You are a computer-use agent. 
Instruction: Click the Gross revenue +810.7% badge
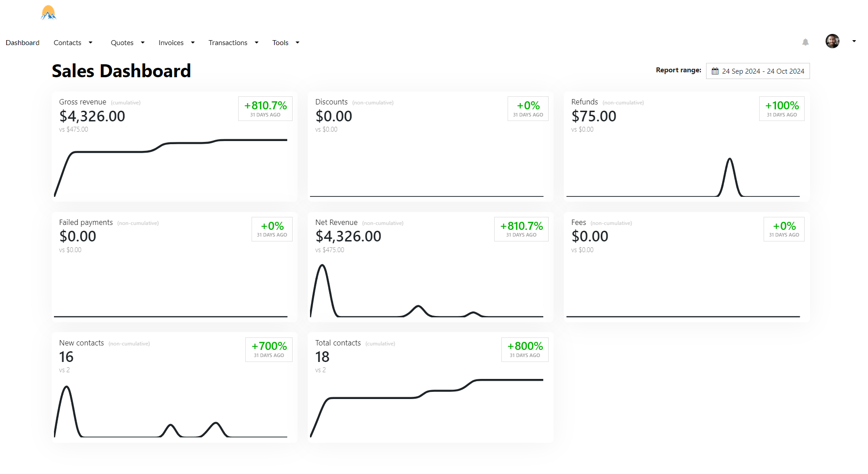click(265, 109)
